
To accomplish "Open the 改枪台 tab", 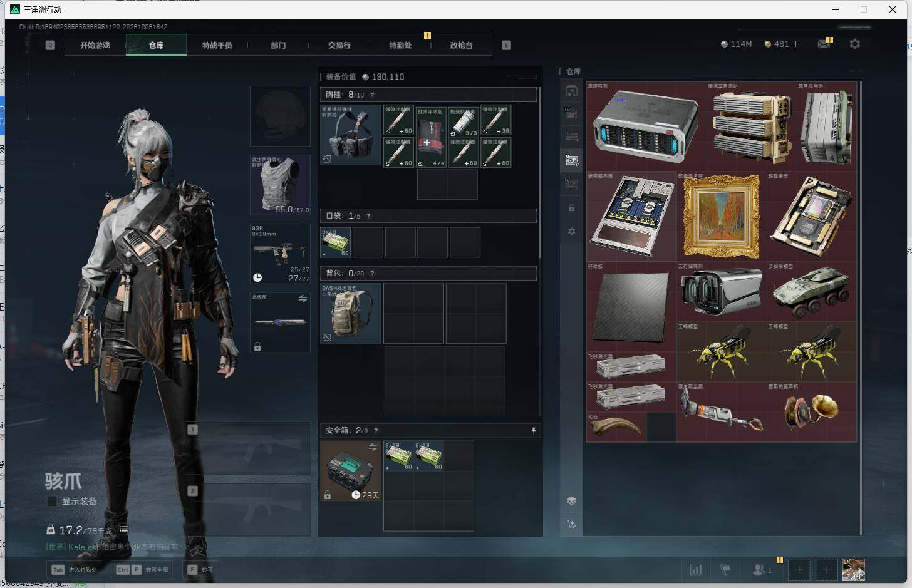I will tap(461, 45).
